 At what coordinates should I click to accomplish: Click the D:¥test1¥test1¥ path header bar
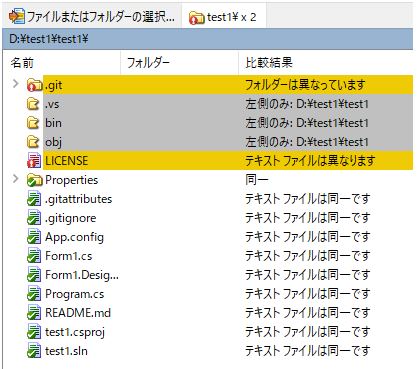pyautogui.click(x=208, y=39)
